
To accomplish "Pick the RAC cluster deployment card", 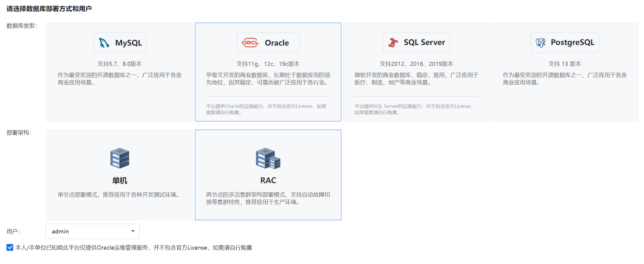I will tap(268, 175).
